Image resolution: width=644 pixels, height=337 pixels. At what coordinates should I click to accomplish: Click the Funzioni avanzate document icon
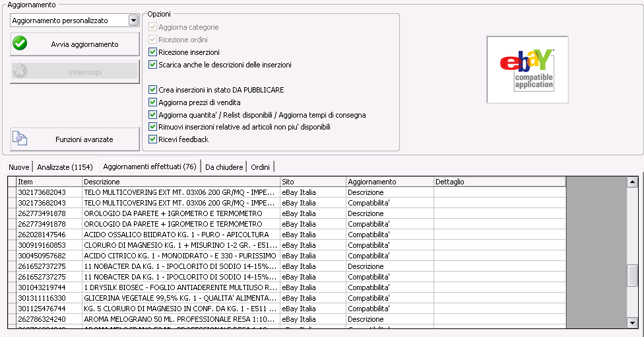click(20, 138)
